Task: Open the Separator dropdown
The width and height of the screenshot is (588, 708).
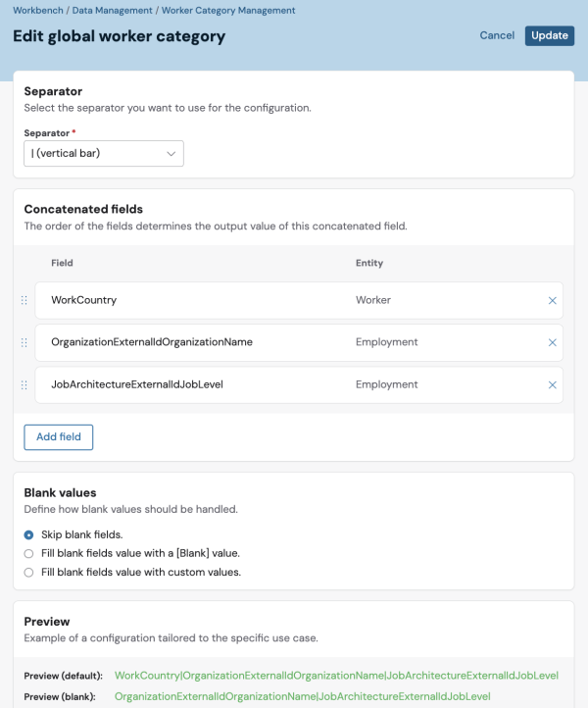Action: click(104, 154)
